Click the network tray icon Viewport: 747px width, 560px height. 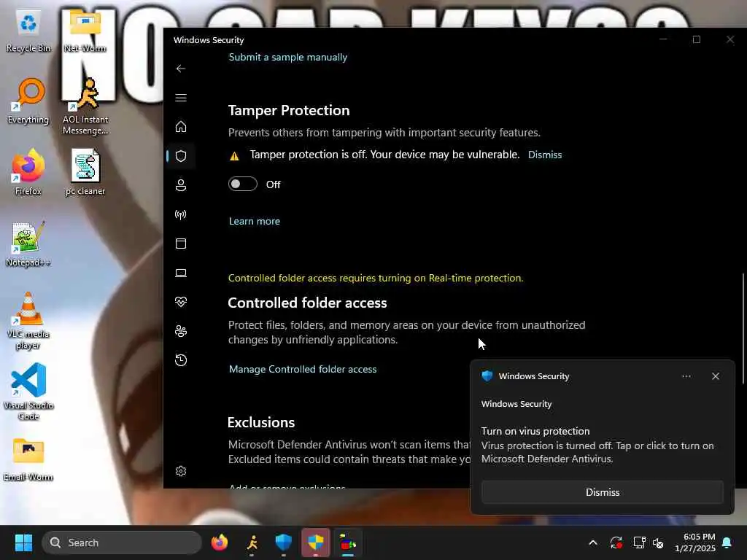pyautogui.click(x=639, y=542)
